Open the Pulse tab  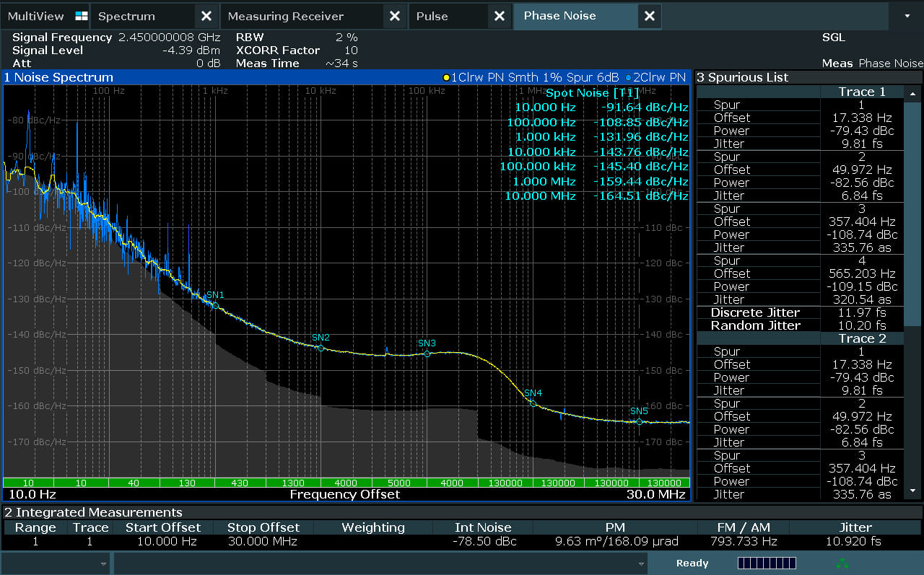pos(432,16)
